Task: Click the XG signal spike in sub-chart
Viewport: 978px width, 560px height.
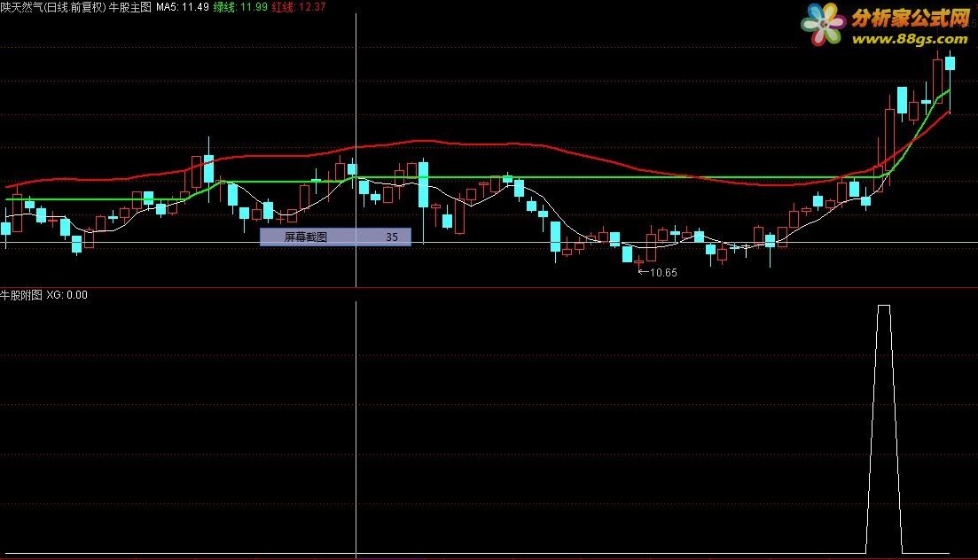Action: [x=884, y=429]
